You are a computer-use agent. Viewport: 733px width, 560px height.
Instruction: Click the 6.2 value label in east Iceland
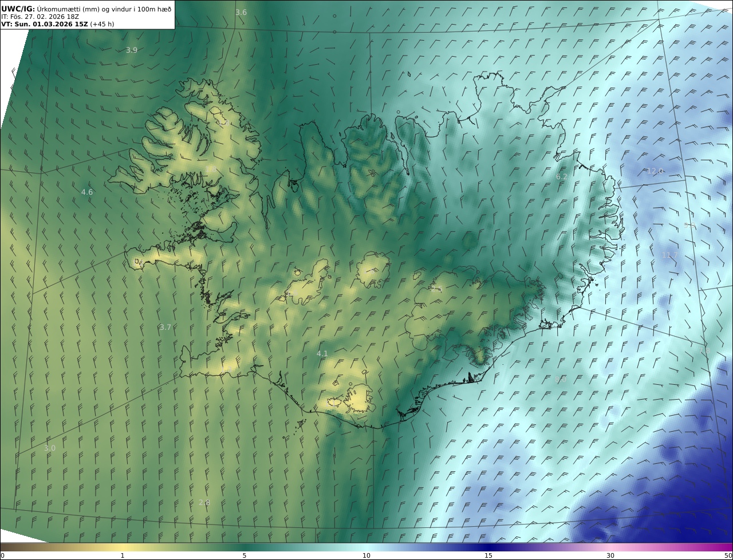click(562, 177)
